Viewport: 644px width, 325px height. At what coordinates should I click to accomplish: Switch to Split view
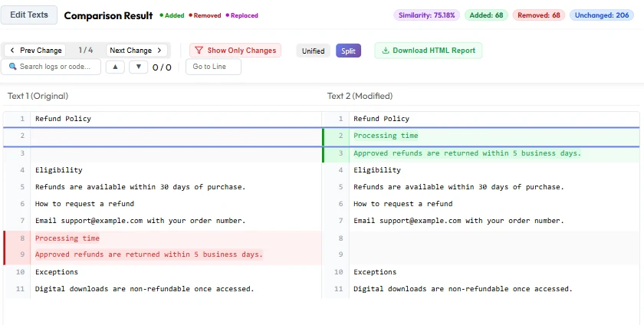[348, 51]
